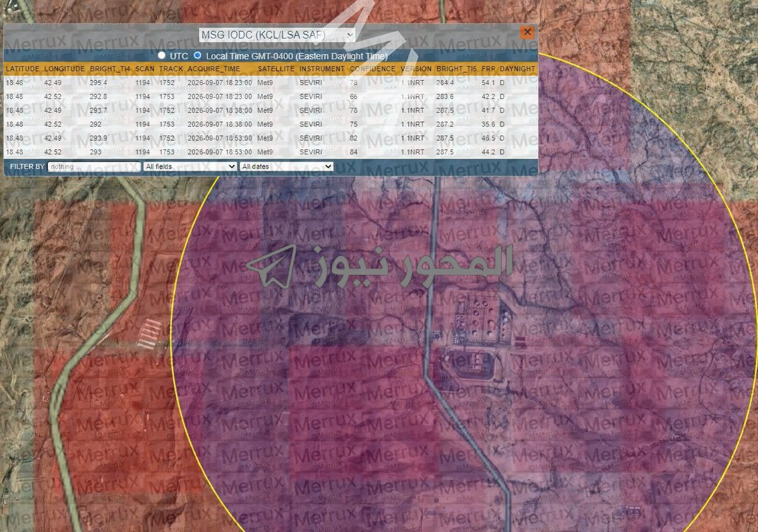This screenshot has height=532, width=758.
Task: Sort table by DAYNIGHT column header
Action: (517, 68)
